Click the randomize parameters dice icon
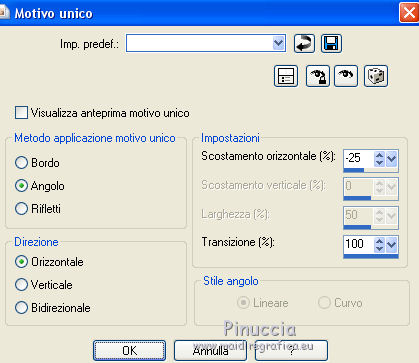Viewport: 419px width, 363px height. point(376,76)
